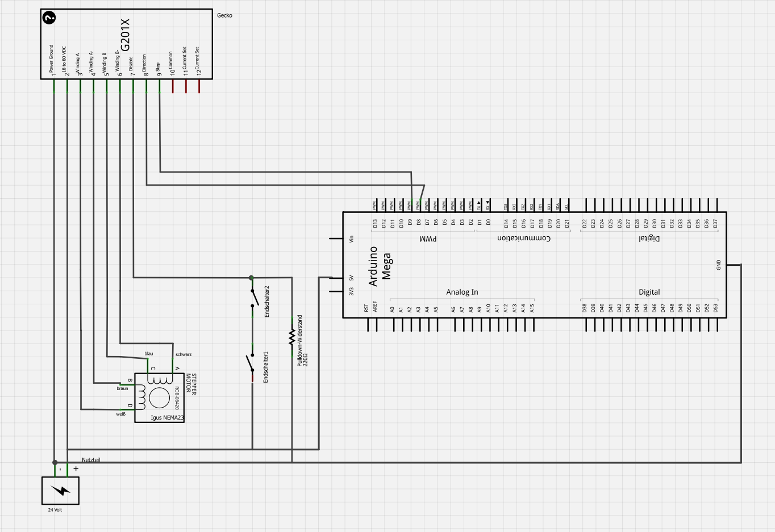Click the junction dot near Netzteil minus
The height and width of the screenshot is (532, 775).
click(55, 463)
